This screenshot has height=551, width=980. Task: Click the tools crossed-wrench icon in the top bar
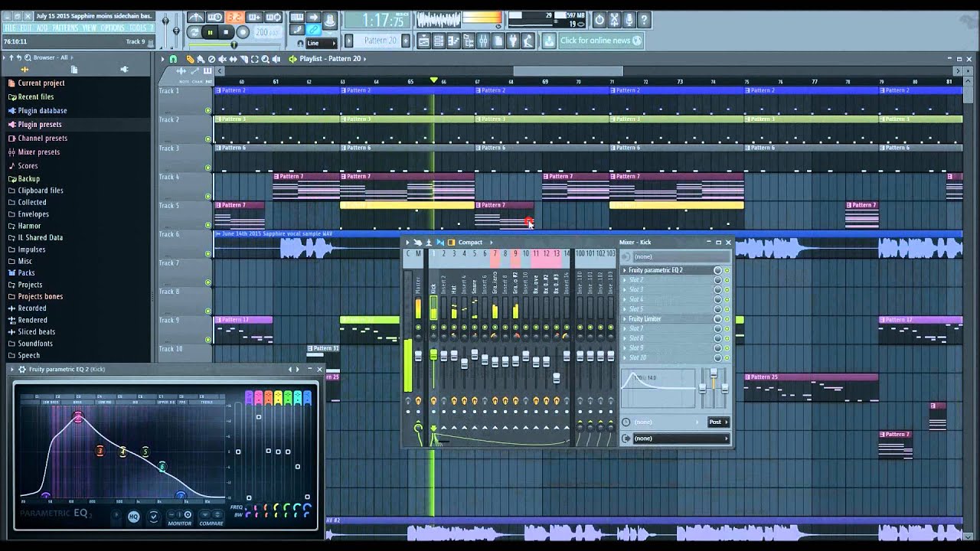click(x=614, y=20)
